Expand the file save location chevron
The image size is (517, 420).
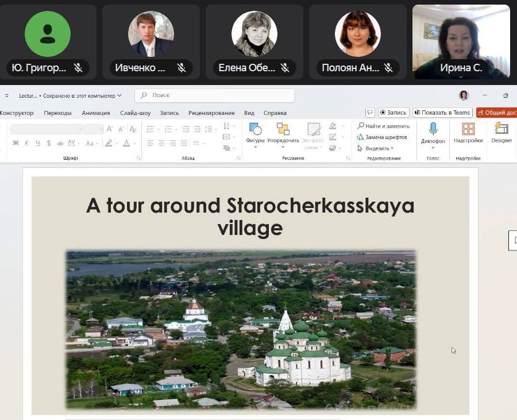point(119,95)
